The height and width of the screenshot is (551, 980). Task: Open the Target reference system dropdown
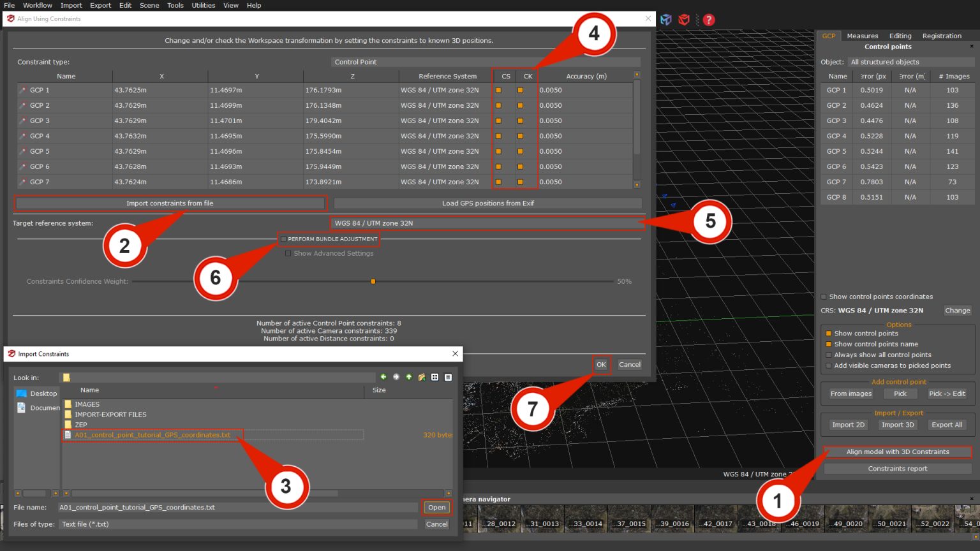(486, 223)
